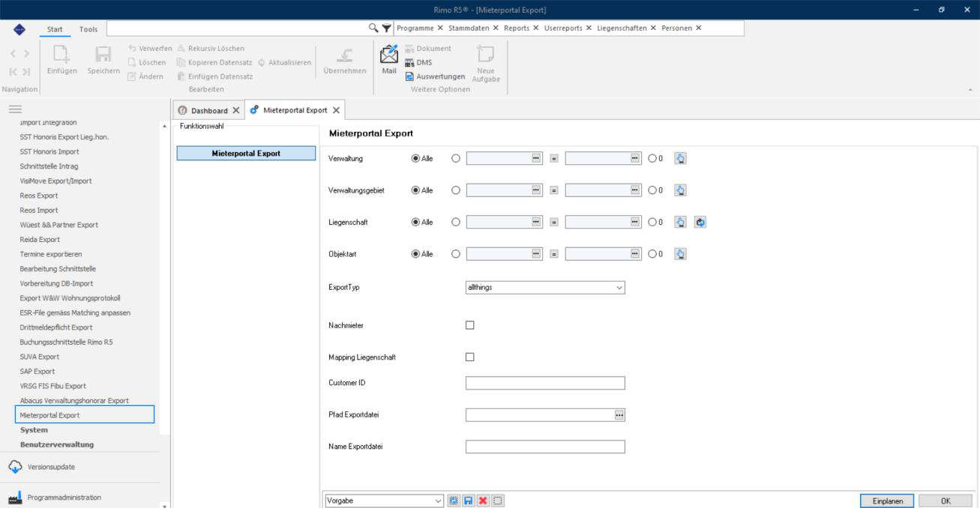Click browse ellipsis for Pfad Exportdatei
Viewport: 980px width, 508px height.
[x=619, y=415]
